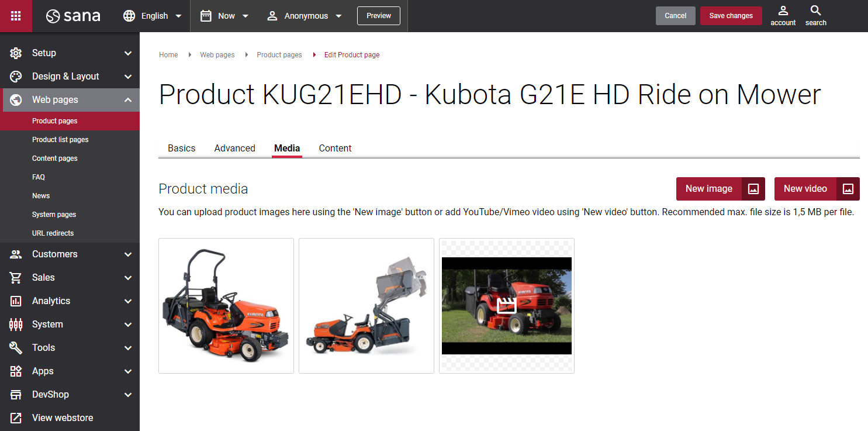Click the globe language icon
868x431 pixels.
[x=129, y=16]
